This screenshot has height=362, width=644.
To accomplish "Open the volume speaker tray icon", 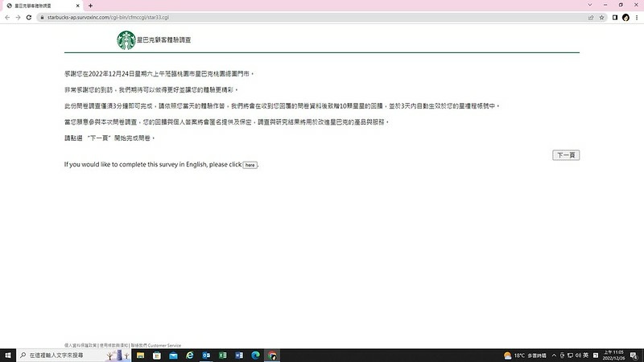I will tap(578, 356).
